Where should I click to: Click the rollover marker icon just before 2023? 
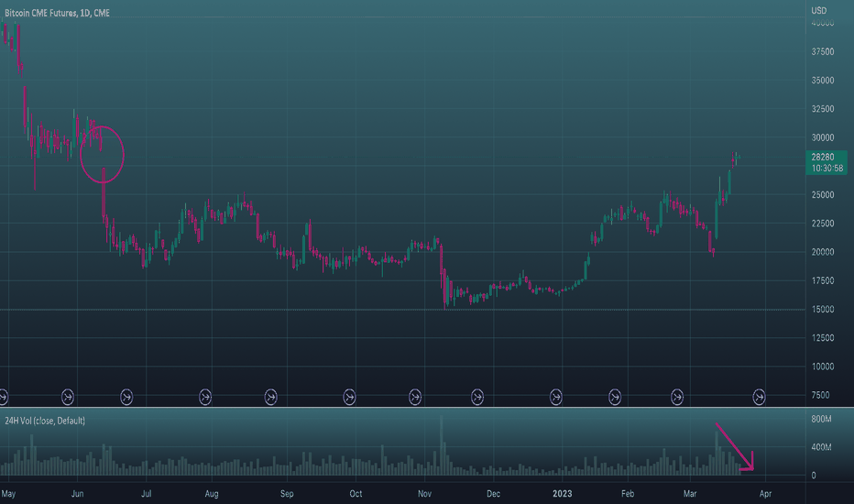pyautogui.click(x=556, y=397)
